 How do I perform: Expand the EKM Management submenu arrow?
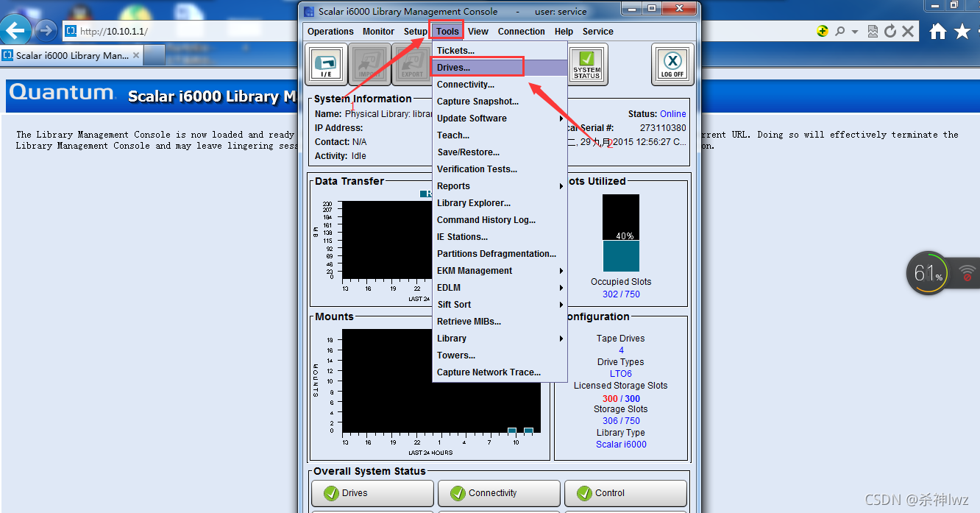click(x=561, y=271)
